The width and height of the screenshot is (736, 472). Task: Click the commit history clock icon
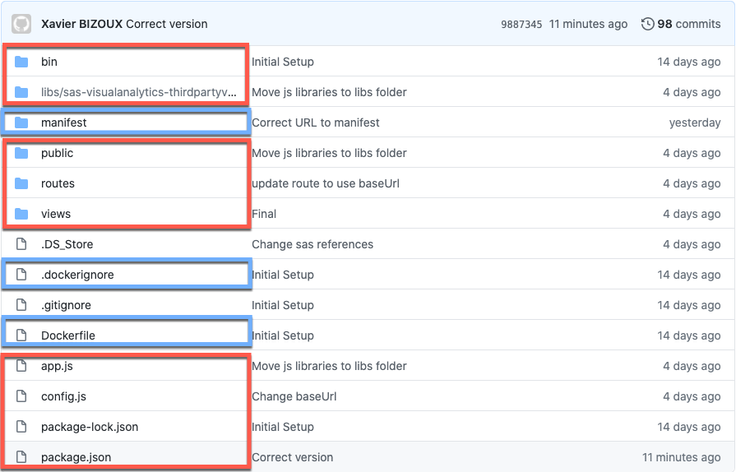point(647,24)
